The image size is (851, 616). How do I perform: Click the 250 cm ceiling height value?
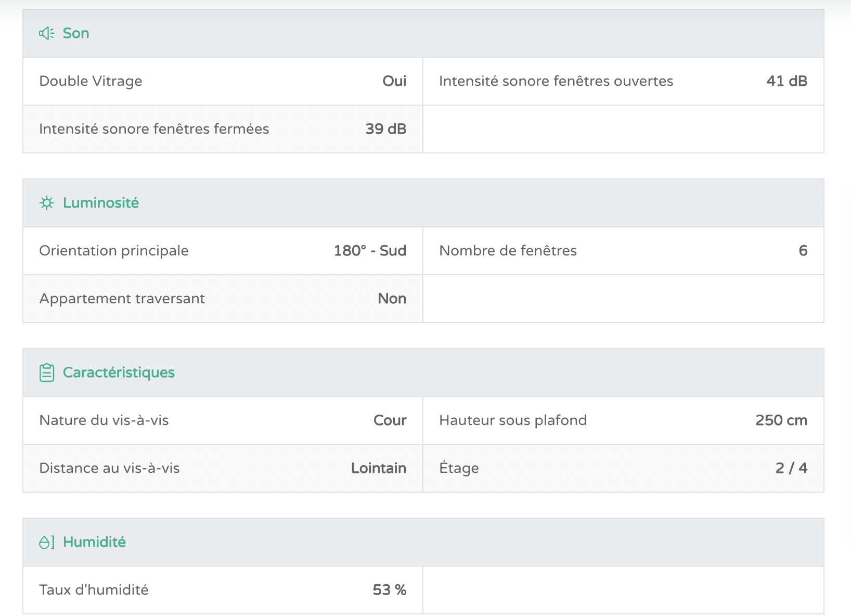coord(781,420)
